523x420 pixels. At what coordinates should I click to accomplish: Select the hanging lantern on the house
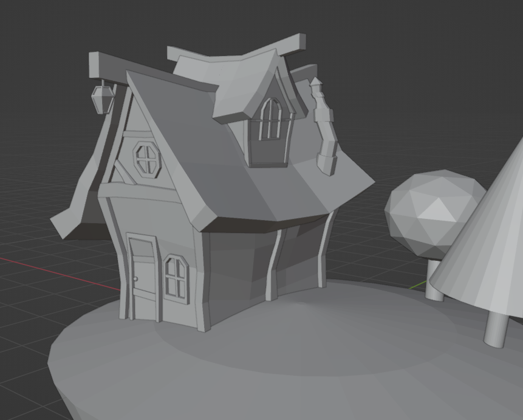pos(101,98)
